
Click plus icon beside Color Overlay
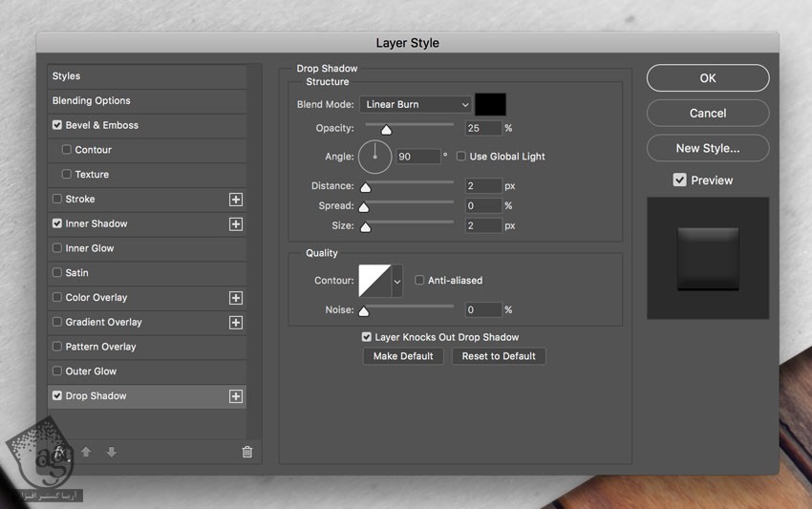pyautogui.click(x=236, y=298)
